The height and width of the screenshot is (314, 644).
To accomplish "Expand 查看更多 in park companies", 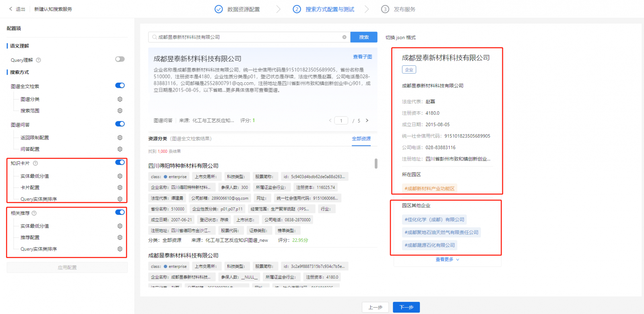I will coord(447,260).
